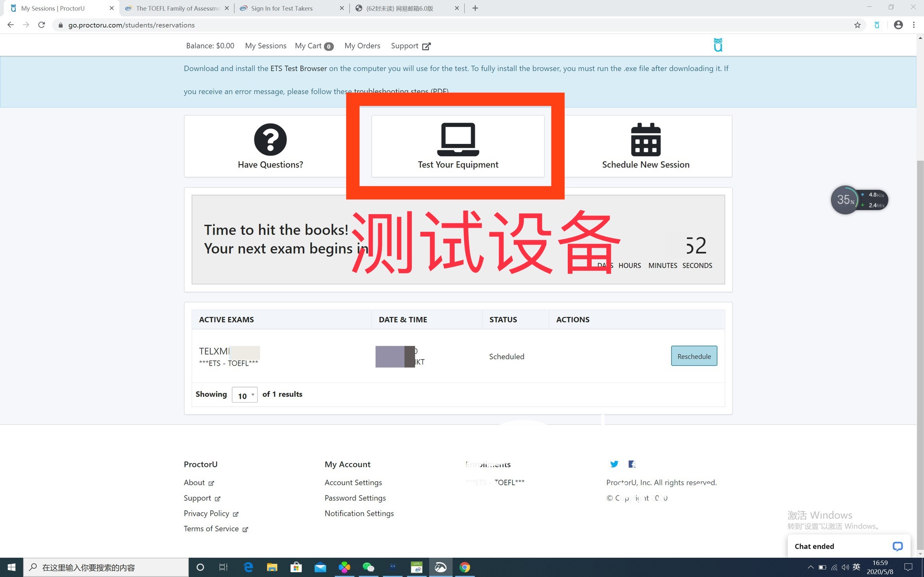Open Mail app from taskbar
This screenshot has width=924, height=577.
[x=320, y=567]
